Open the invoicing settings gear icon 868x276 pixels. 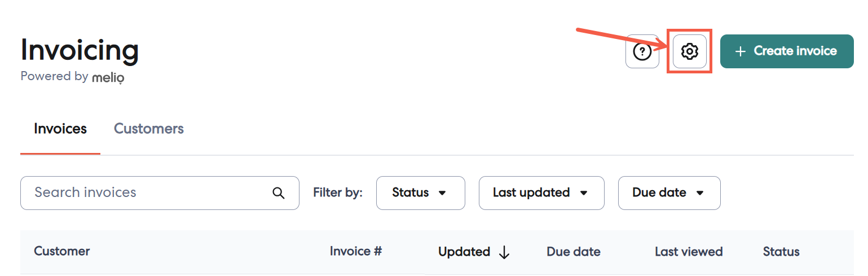689,51
